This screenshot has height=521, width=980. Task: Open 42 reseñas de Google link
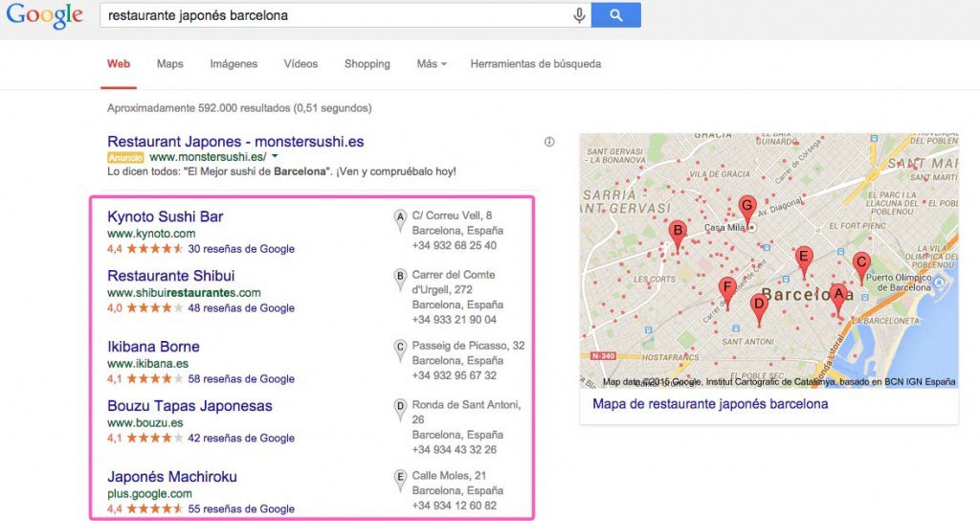[241, 438]
